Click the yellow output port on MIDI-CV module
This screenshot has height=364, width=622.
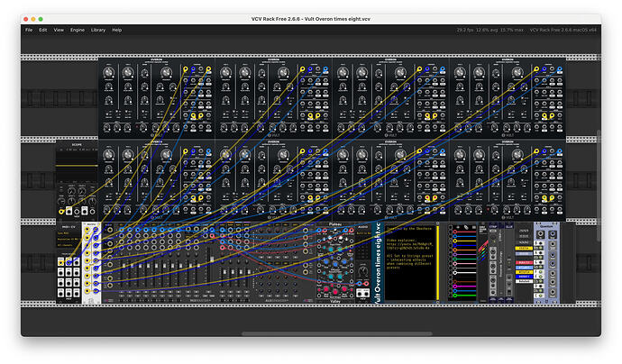(60, 263)
